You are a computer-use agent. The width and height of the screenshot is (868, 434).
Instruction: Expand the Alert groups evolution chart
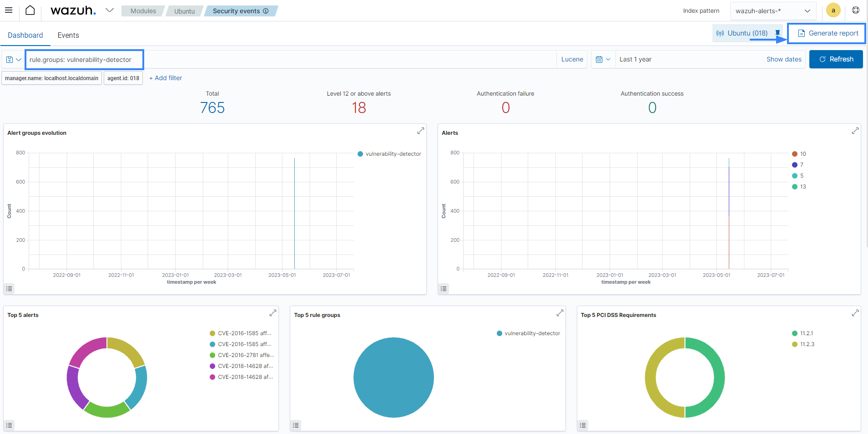pos(420,131)
